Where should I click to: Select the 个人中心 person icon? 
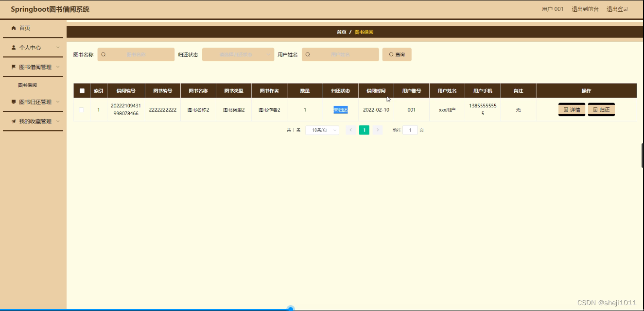(13, 48)
